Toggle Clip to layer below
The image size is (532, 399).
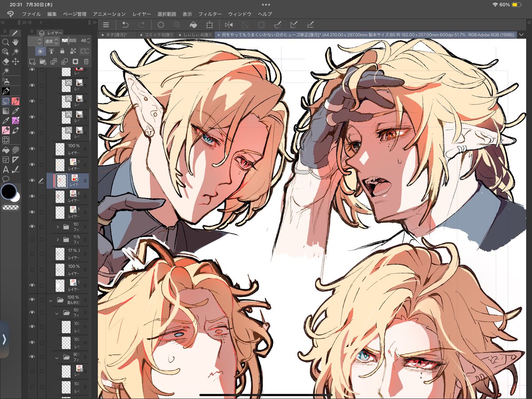click(40, 51)
